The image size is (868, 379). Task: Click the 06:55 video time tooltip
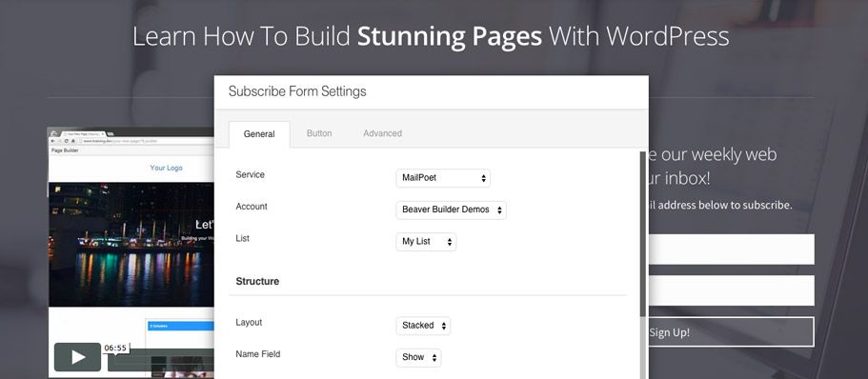(x=115, y=348)
